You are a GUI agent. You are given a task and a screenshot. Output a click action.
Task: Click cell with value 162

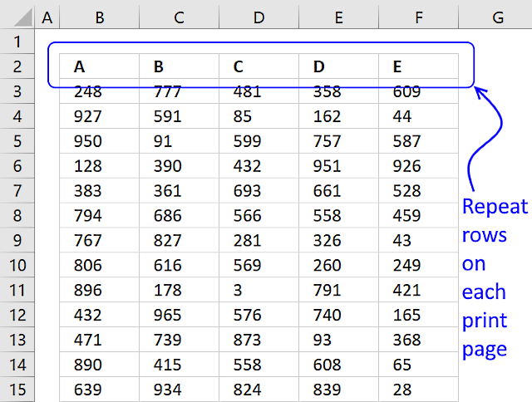coord(338,116)
